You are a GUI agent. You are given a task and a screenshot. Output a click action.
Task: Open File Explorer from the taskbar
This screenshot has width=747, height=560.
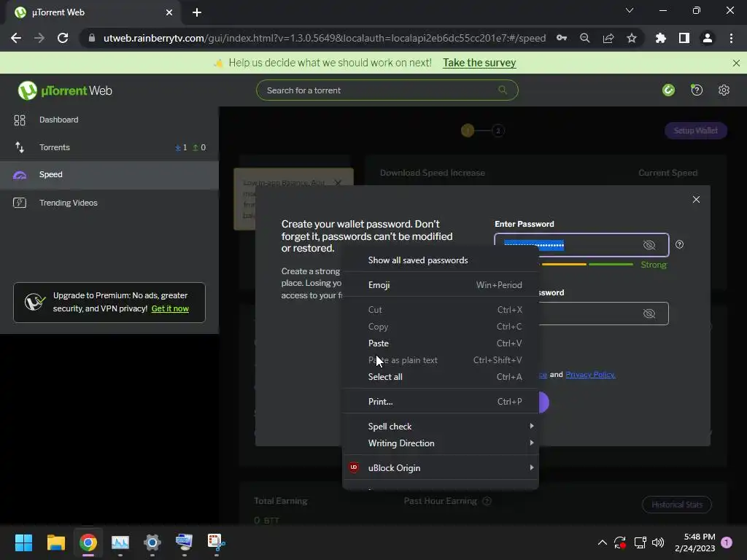tap(55, 542)
